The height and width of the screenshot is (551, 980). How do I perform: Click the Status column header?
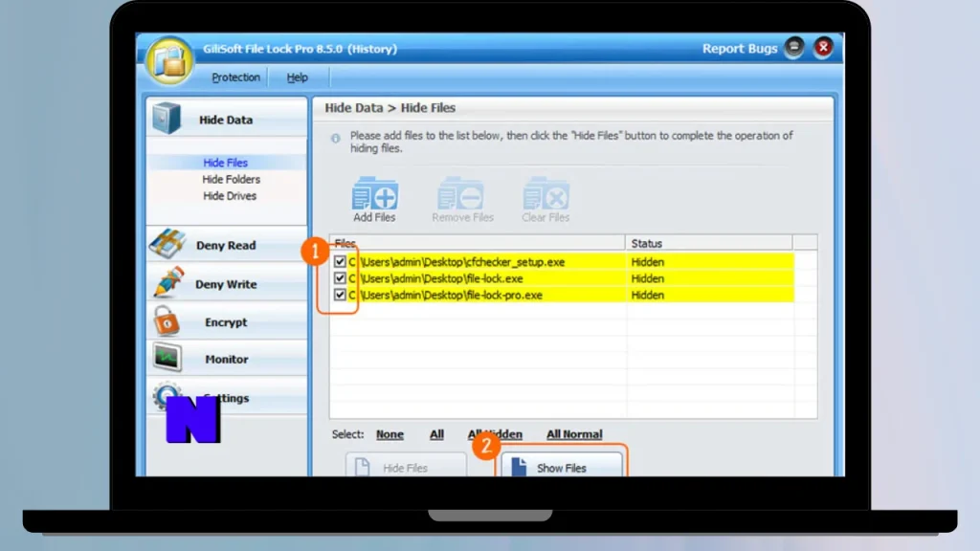[709, 243]
